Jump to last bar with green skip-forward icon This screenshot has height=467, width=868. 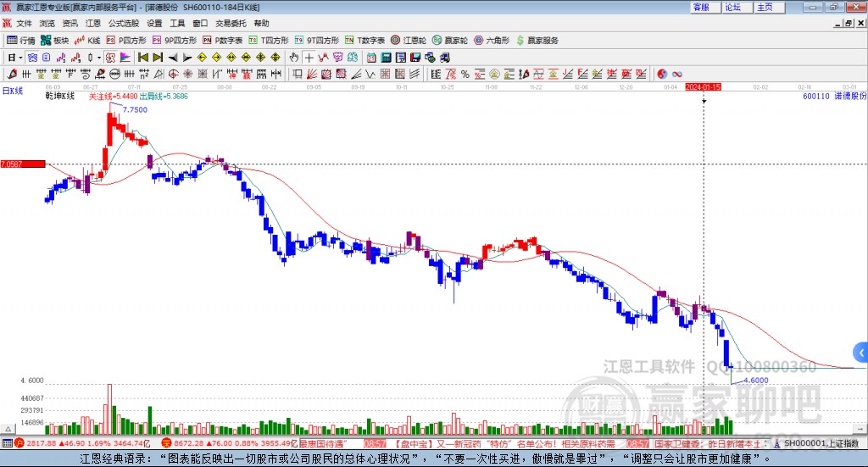click(158, 58)
